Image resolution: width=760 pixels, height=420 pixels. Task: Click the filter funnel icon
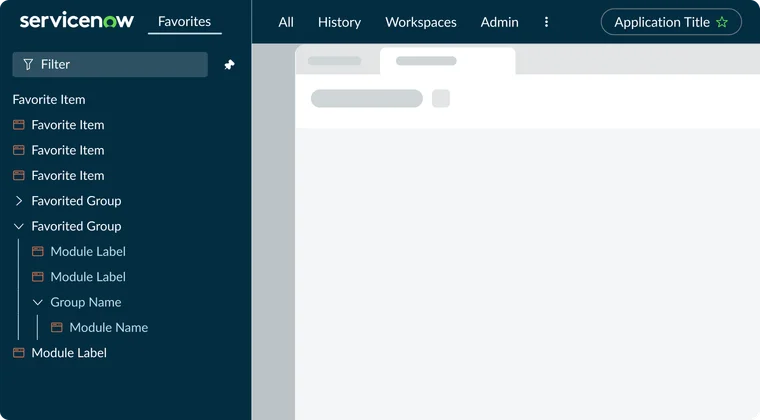pos(28,64)
